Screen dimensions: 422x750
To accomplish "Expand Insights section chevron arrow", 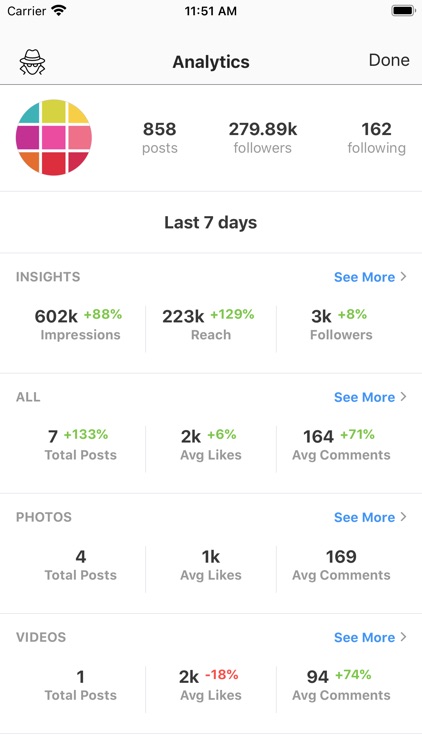I will tap(403, 276).
